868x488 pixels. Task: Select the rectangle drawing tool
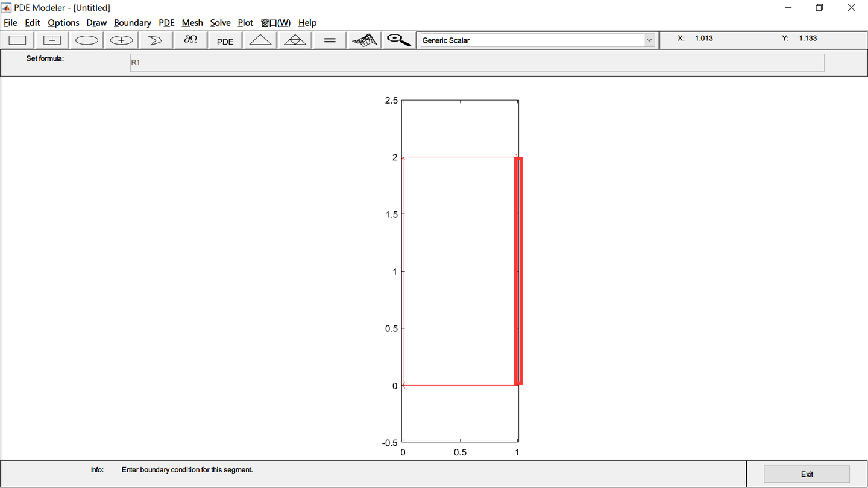(17, 40)
